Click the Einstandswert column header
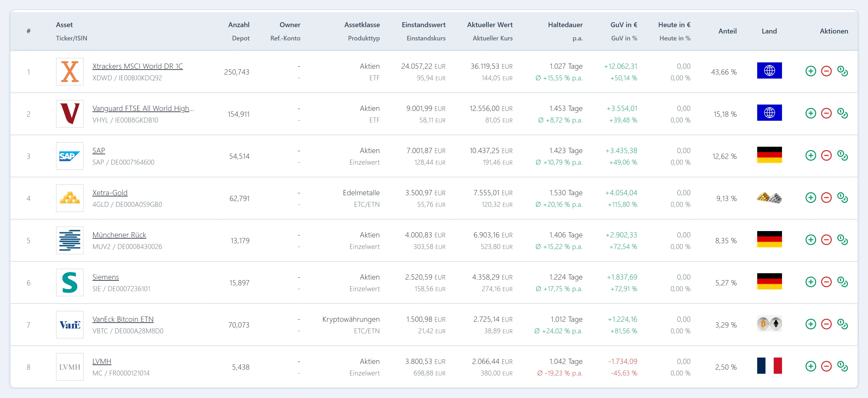 (x=423, y=25)
